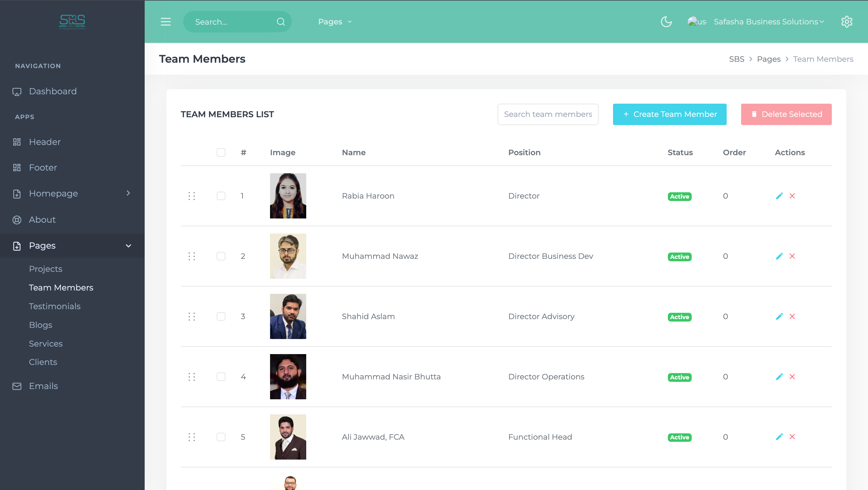Click the SBS logo in sidebar
Screen dimensions: 868x490
pyautogui.click(x=72, y=22)
